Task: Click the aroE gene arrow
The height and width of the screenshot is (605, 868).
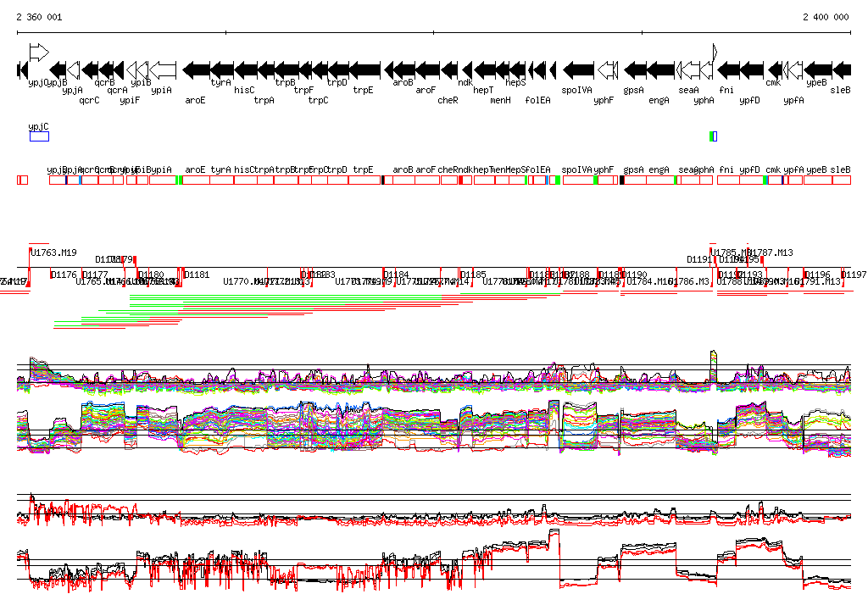Action: (196, 69)
